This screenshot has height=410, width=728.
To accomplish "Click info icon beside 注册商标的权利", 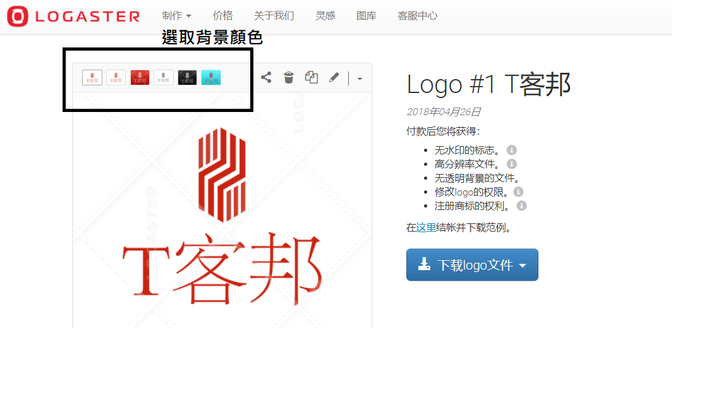I will (521, 206).
